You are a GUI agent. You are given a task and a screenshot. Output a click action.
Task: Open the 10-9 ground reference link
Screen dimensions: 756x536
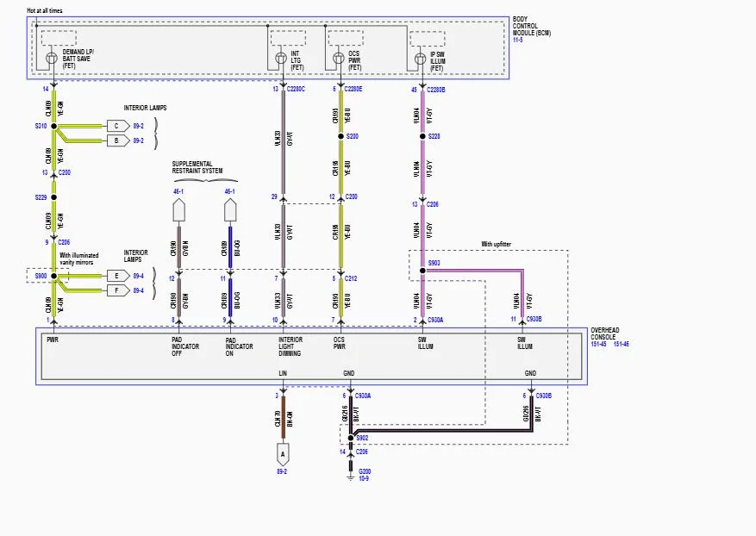coord(364,478)
